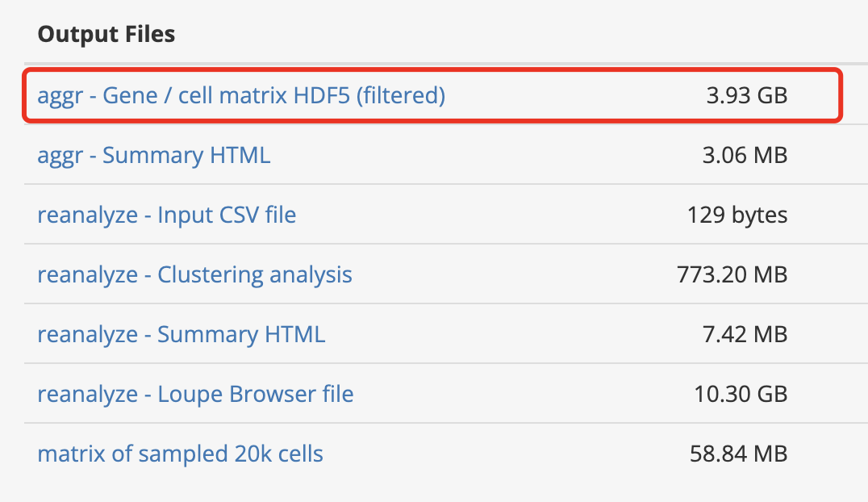This screenshot has width=868, height=502.
Task: Select the 129 bytes size label
Action: [x=737, y=215]
